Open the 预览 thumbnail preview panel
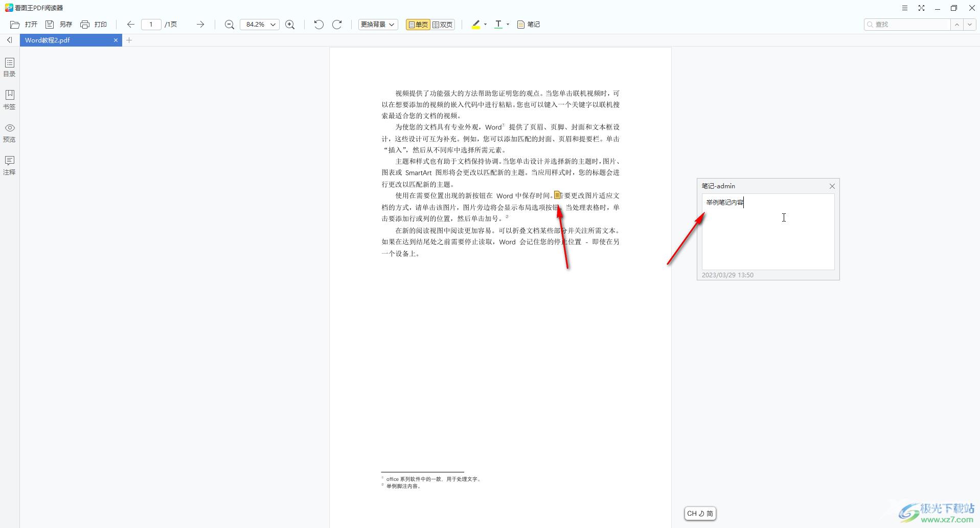Image resolution: width=980 pixels, height=528 pixels. (10, 133)
